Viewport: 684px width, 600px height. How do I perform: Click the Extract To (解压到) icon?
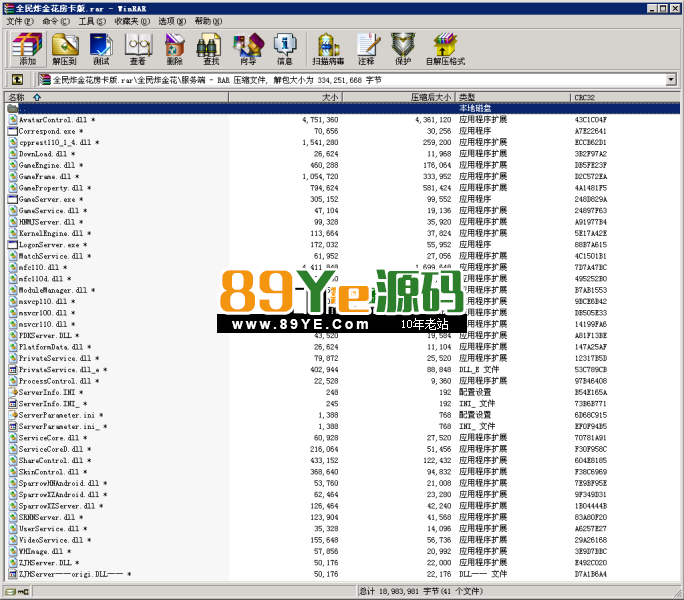click(65, 49)
